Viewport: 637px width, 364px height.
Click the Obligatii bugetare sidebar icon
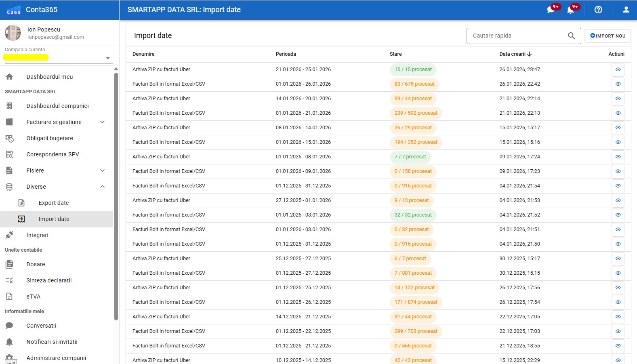click(10, 138)
